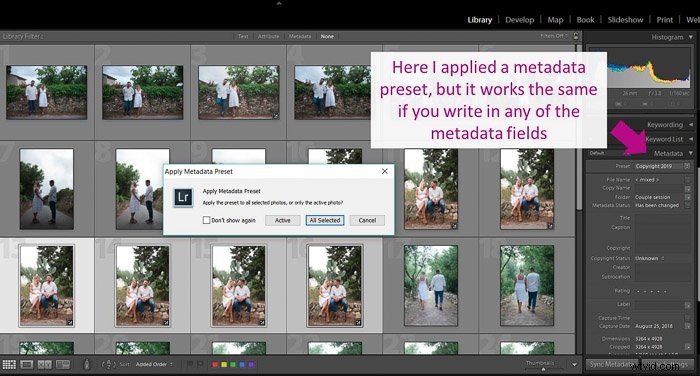Click the Lr icon in dialog
700x376 pixels.
click(x=183, y=197)
